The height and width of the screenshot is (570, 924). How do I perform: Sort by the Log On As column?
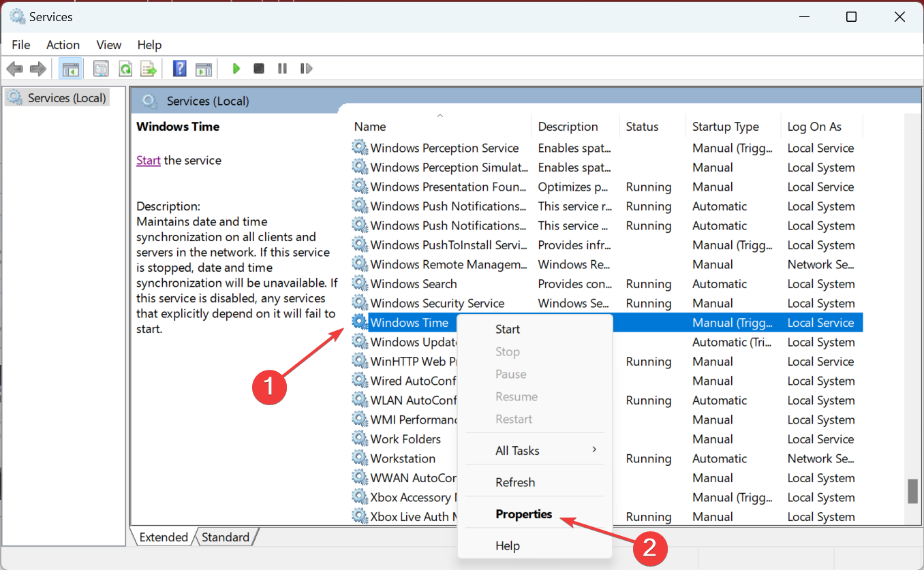(x=822, y=127)
